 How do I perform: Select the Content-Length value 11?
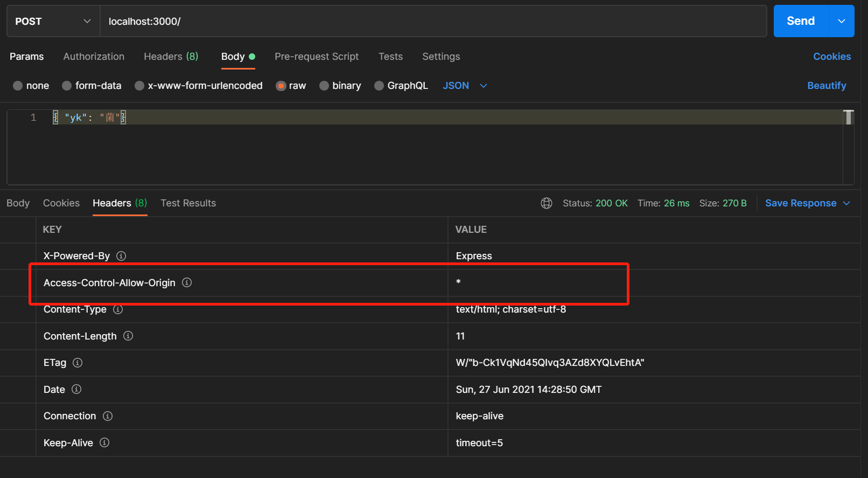click(x=460, y=336)
